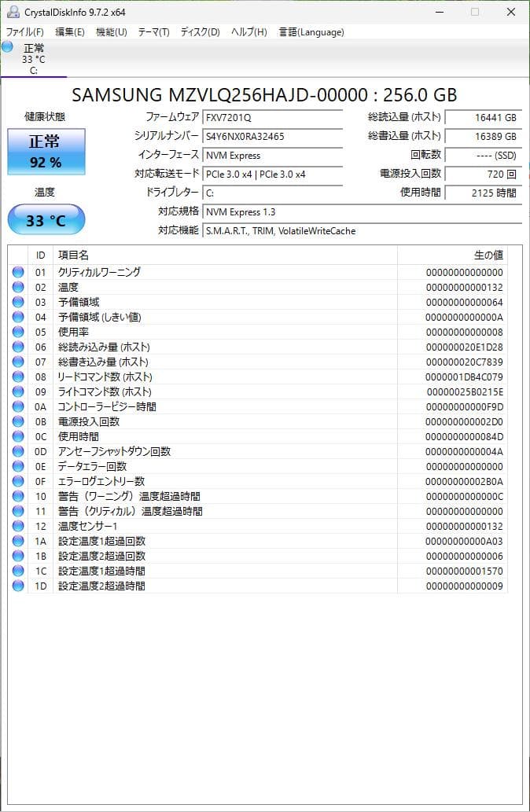Click the 項目名 column header
This screenshot has width=530, height=812.
(x=225, y=255)
